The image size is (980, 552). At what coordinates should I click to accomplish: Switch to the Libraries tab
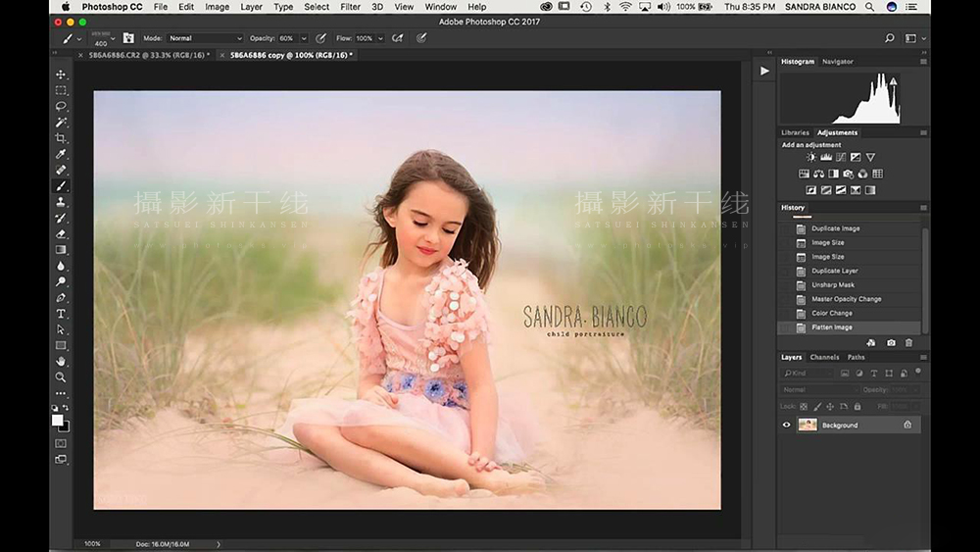click(795, 132)
